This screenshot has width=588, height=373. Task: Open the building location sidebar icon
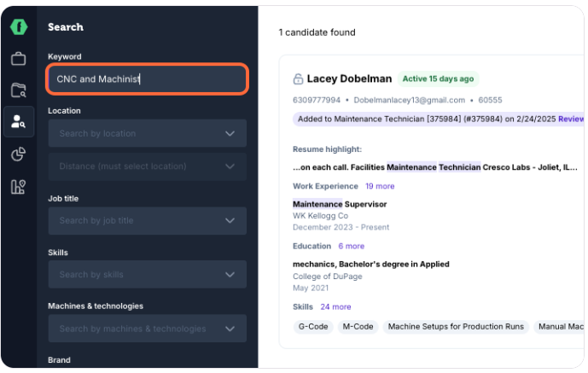pos(19,186)
